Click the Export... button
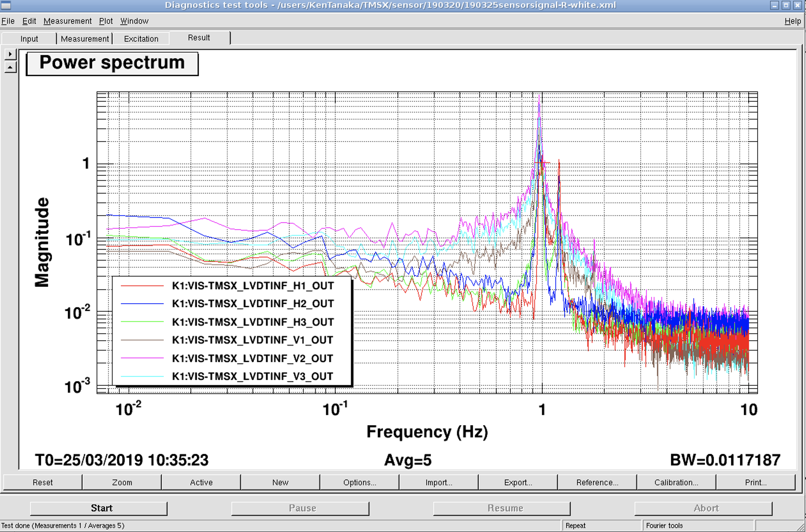This screenshot has height=532, width=806. pos(518,482)
